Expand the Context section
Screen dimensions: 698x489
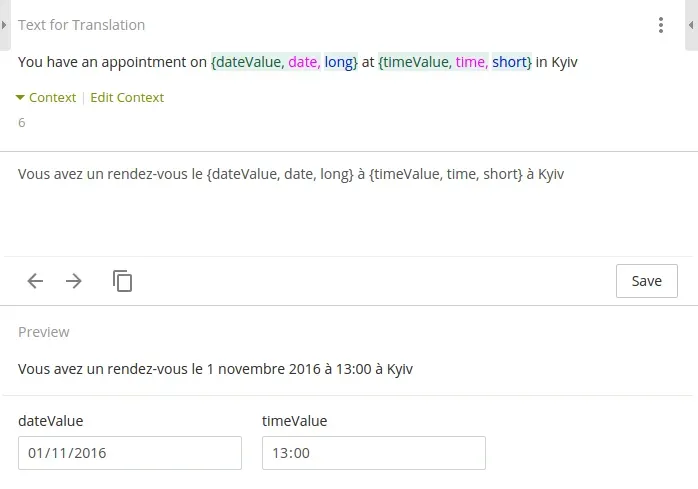click(46, 98)
